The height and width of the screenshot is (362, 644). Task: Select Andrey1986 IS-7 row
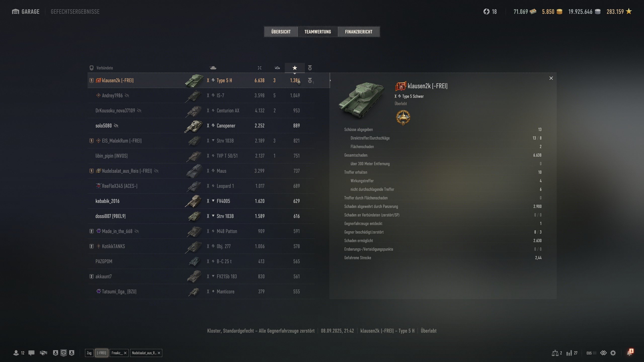tap(201, 96)
